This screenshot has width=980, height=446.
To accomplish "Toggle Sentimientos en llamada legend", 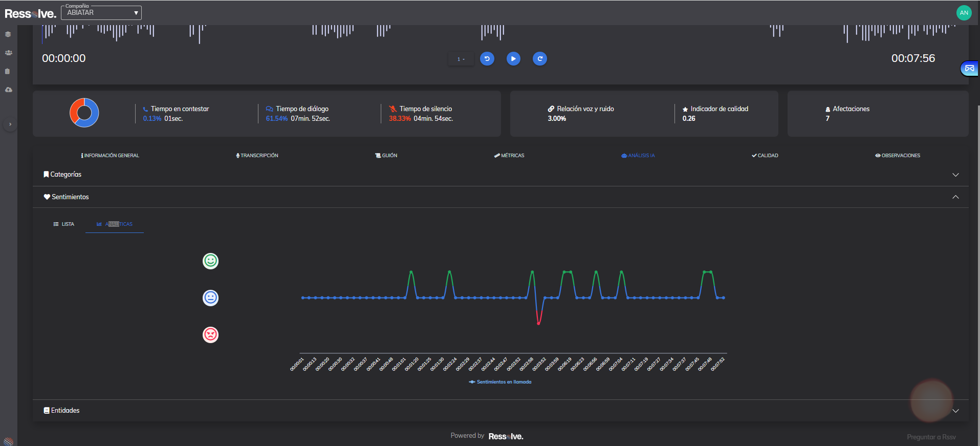I will coord(500,382).
